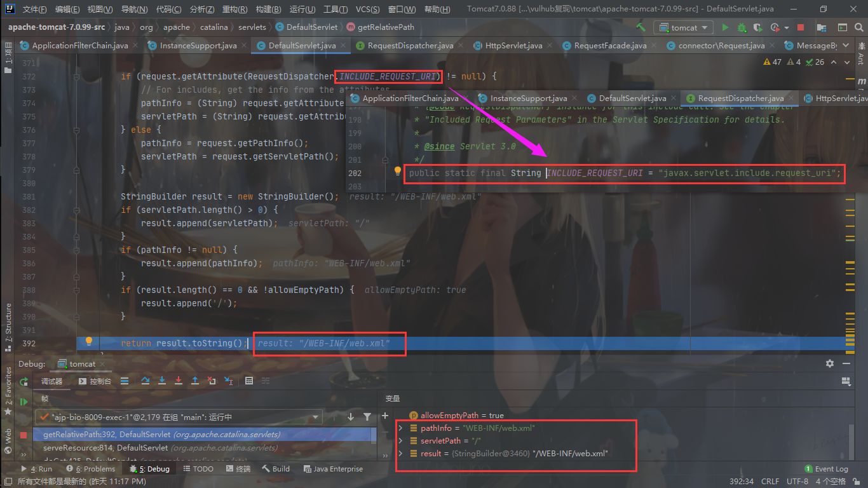
Task: Open Project Structure dialog icon
Action: pyautogui.click(x=822, y=27)
